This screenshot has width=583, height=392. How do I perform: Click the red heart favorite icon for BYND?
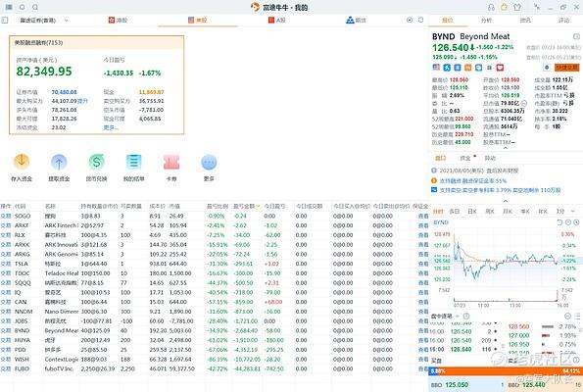[500, 68]
